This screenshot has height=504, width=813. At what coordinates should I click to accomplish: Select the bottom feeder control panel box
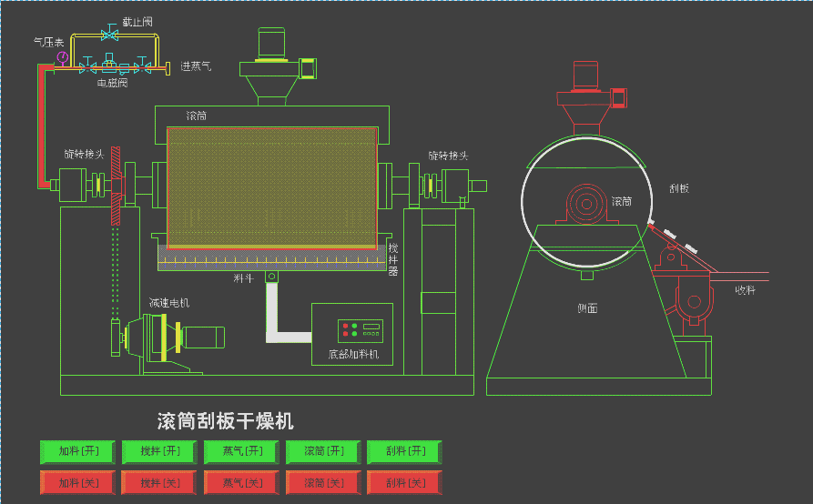point(352,334)
